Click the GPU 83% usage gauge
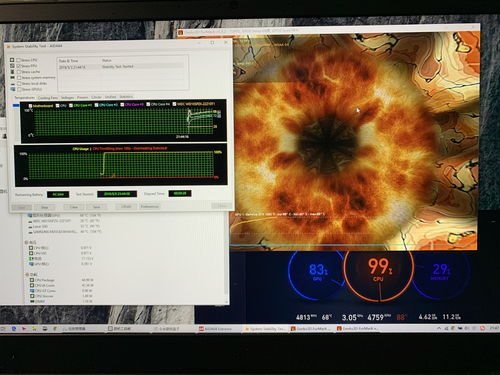This screenshot has width=500, height=375. 317,271
